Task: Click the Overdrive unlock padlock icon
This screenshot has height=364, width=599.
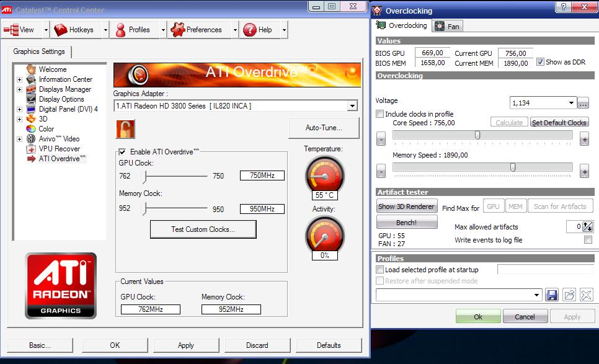Action: (x=125, y=129)
